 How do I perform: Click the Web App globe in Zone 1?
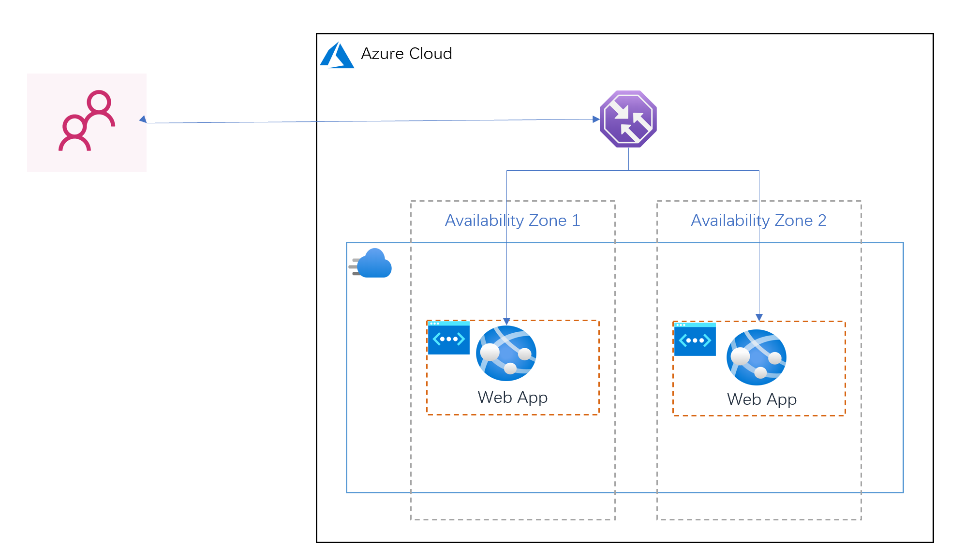(506, 354)
